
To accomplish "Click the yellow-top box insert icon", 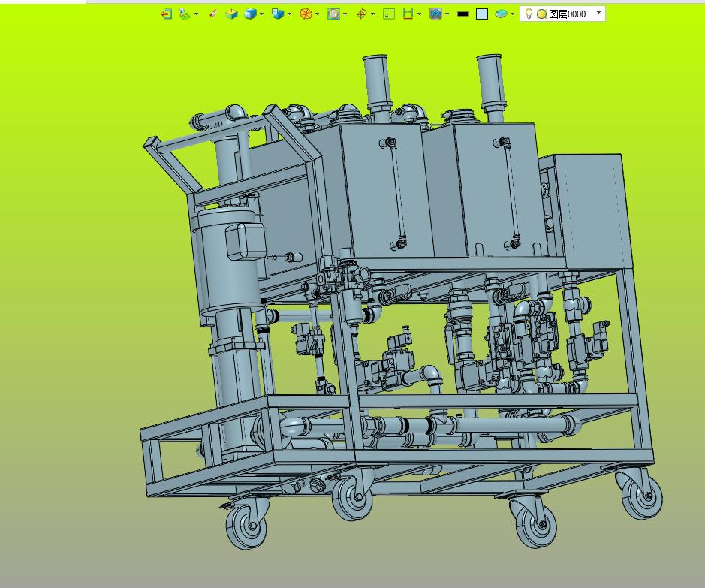I will point(231,14).
